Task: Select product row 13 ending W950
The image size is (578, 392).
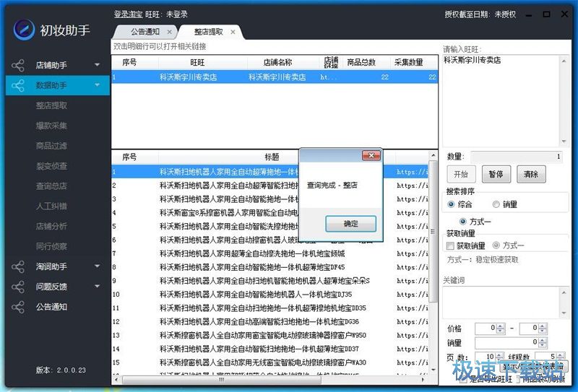Action: (x=270, y=335)
